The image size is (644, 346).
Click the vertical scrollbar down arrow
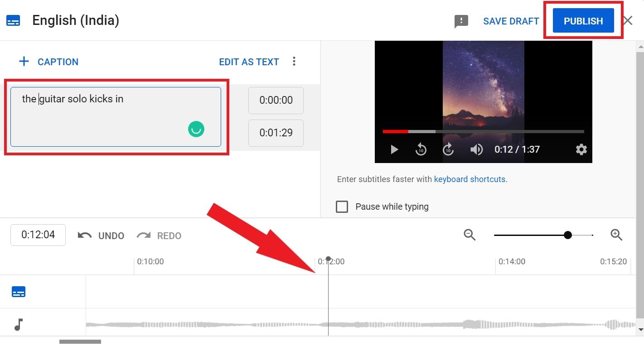tap(640, 330)
